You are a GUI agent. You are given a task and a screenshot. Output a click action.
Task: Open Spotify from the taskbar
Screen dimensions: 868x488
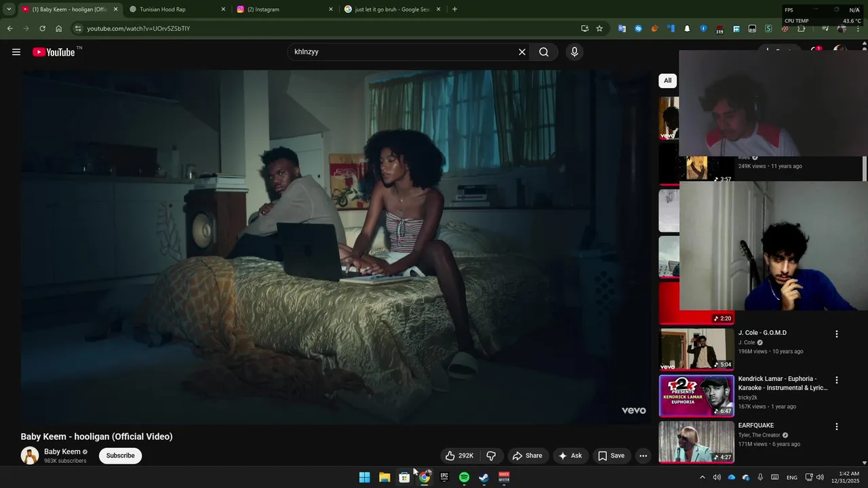(x=464, y=477)
